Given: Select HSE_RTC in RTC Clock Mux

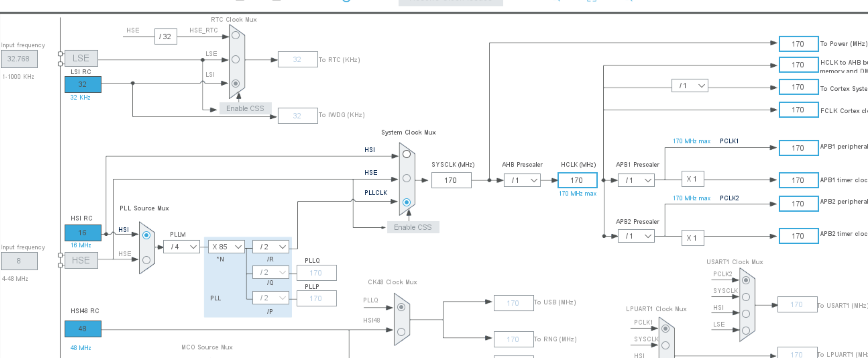Looking at the screenshot, I should coord(235,35).
